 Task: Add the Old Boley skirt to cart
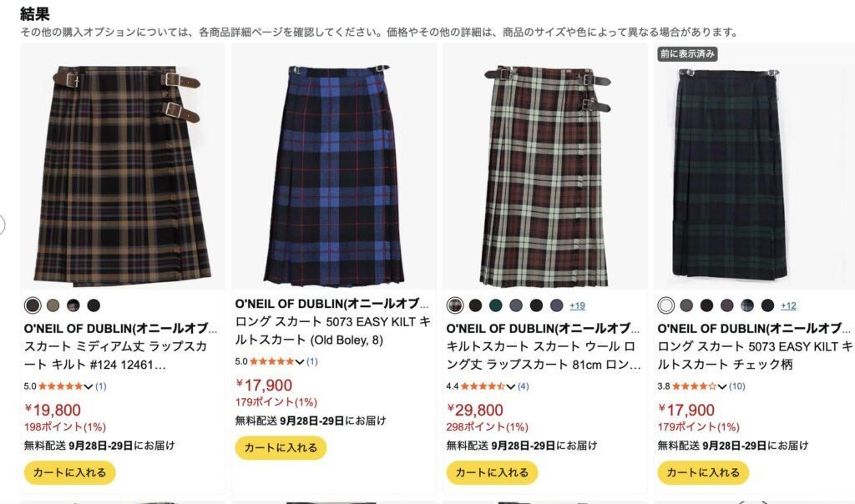(281, 448)
